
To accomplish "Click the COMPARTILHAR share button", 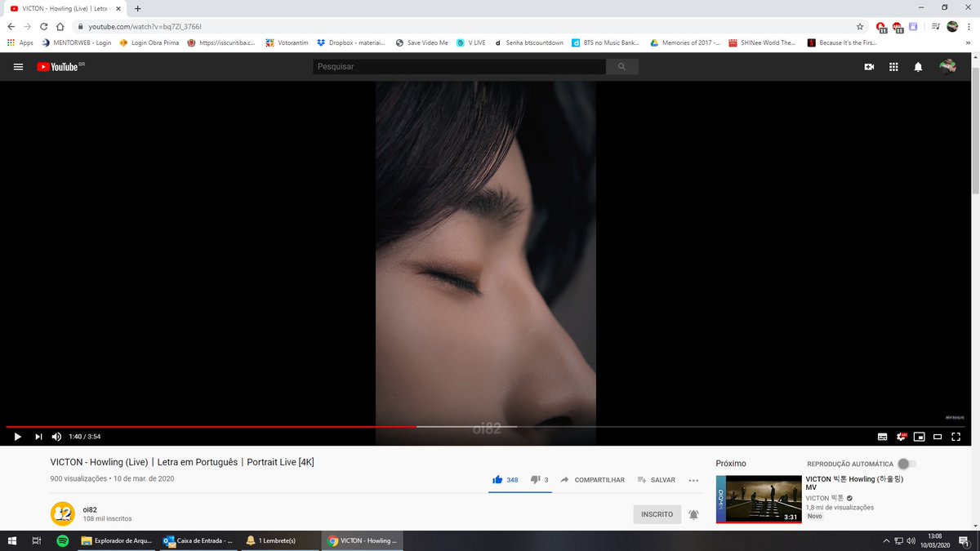I will (x=592, y=480).
